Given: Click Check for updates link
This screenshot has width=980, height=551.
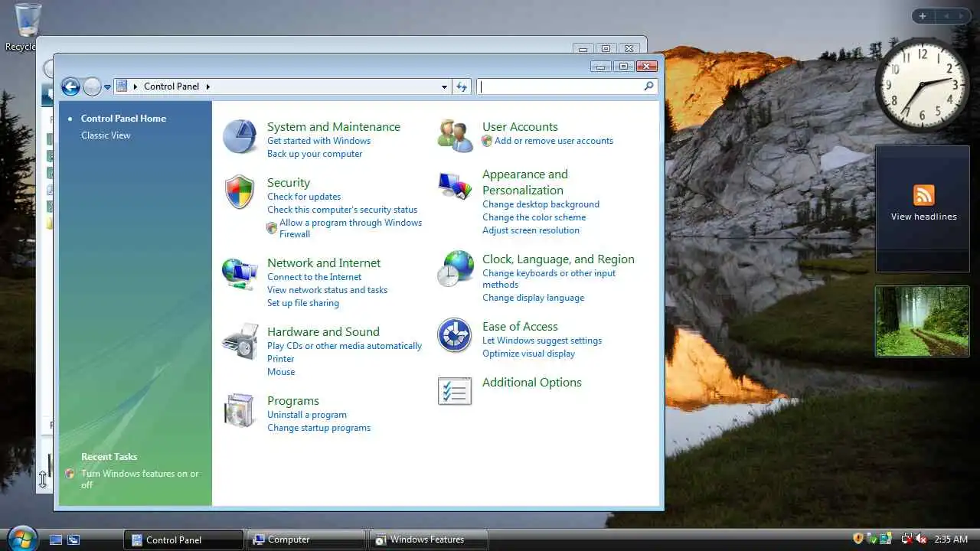Looking at the screenshot, I should (x=304, y=197).
